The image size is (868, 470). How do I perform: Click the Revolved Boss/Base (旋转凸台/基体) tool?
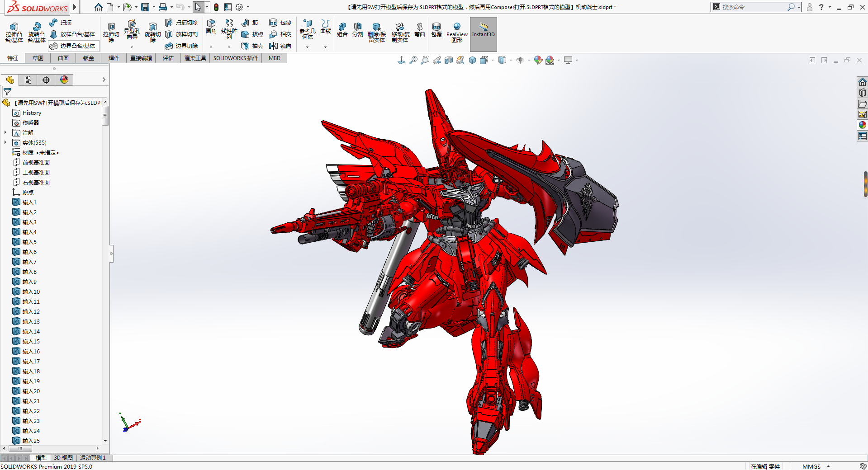click(x=37, y=33)
